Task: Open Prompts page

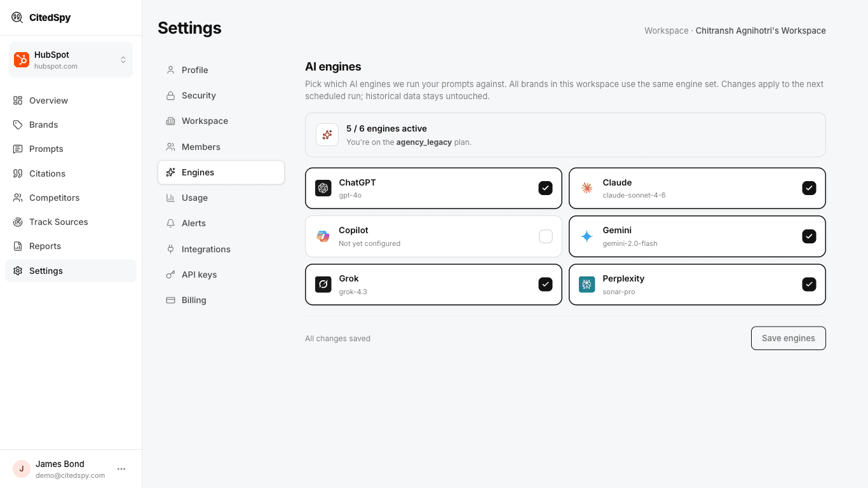Action: [x=71, y=149]
